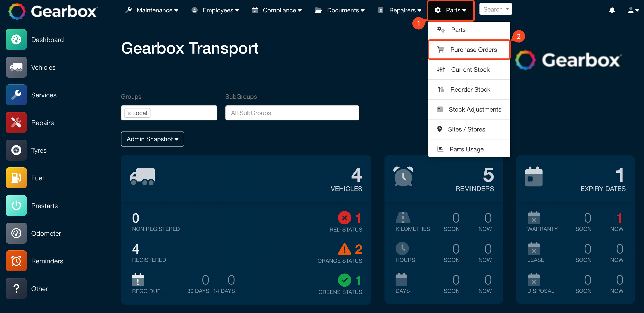Open the Dashboard link in sidebar
644x313 pixels.
coord(47,40)
